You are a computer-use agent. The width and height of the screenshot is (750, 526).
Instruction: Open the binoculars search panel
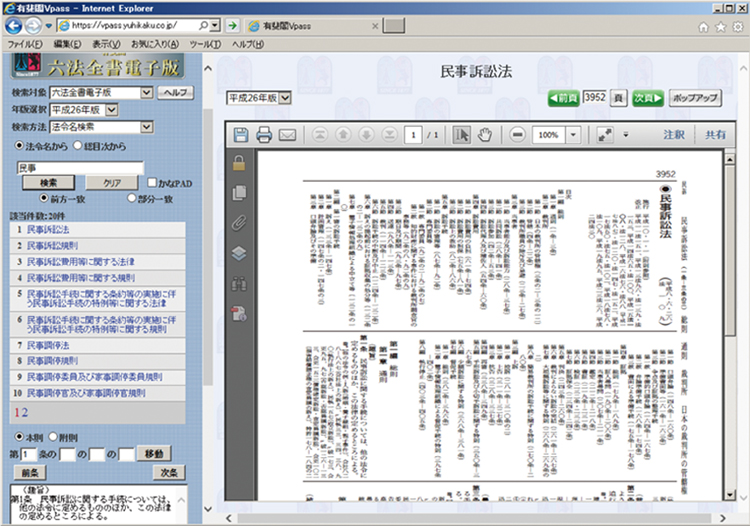coord(239,284)
